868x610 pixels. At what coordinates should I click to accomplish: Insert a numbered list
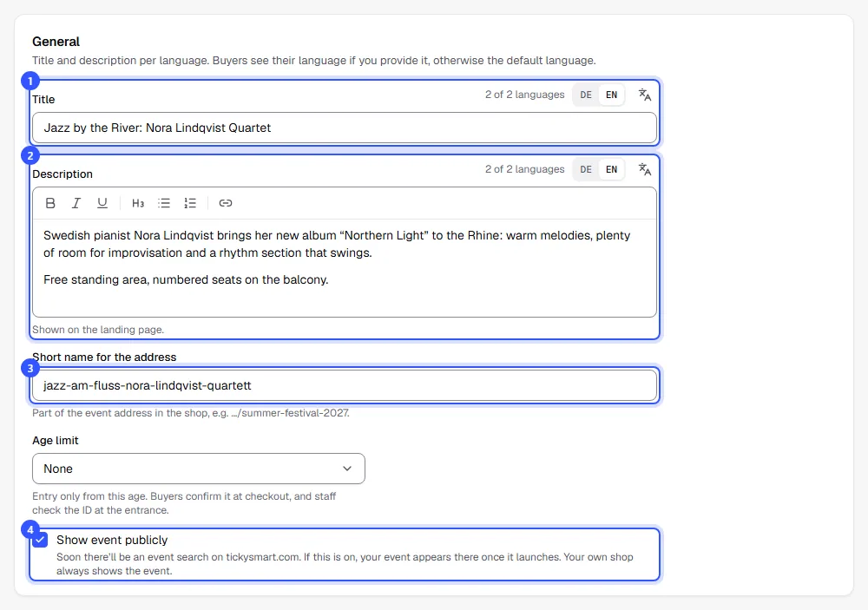click(190, 203)
